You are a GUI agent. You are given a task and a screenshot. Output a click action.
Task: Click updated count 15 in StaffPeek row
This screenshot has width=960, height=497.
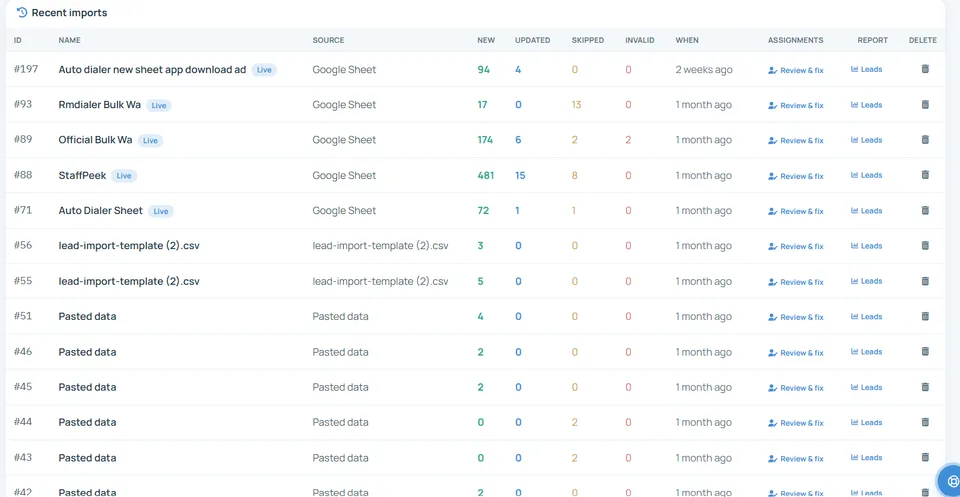[520, 175]
